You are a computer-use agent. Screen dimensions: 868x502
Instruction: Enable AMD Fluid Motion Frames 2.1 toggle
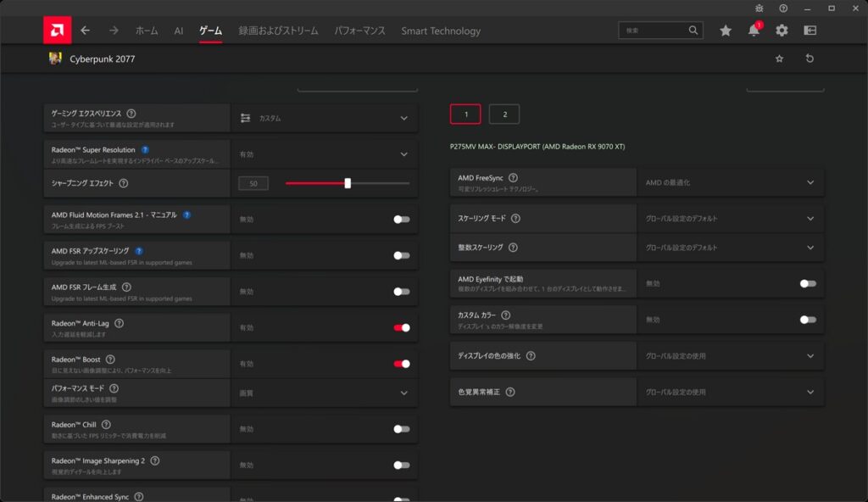click(x=402, y=219)
